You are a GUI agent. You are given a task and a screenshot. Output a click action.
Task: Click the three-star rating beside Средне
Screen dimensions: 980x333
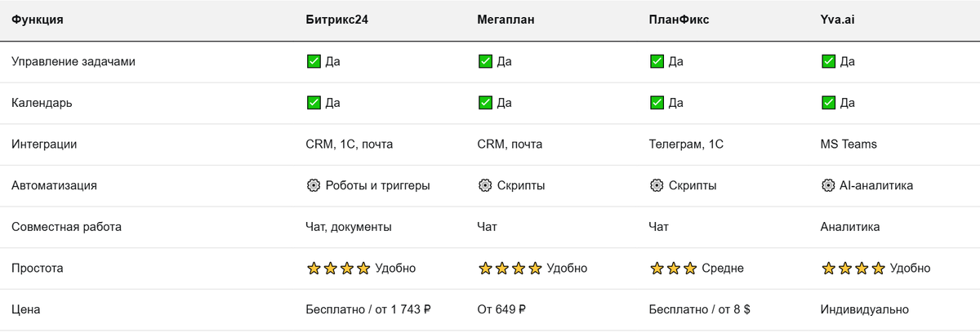673,269
